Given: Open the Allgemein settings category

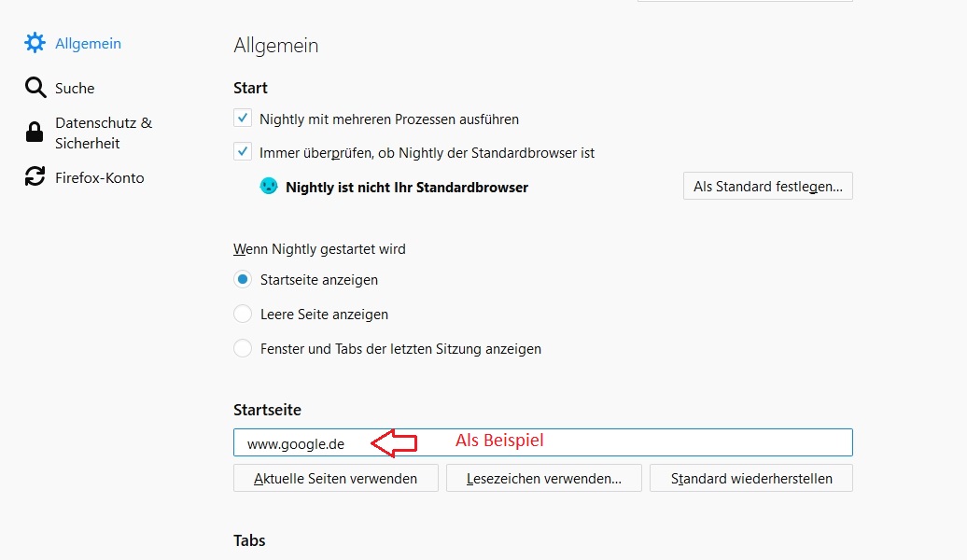Looking at the screenshot, I should pos(88,44).
